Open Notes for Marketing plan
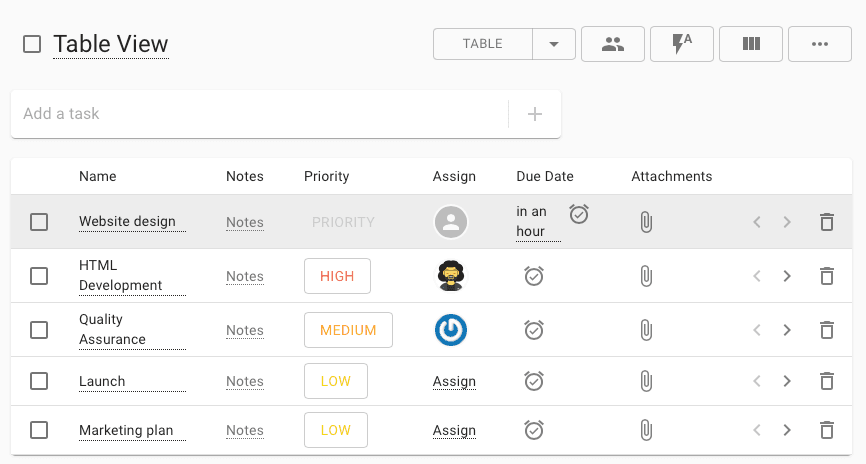This screenshot has width=866, height=464. (x=245, y=430)
